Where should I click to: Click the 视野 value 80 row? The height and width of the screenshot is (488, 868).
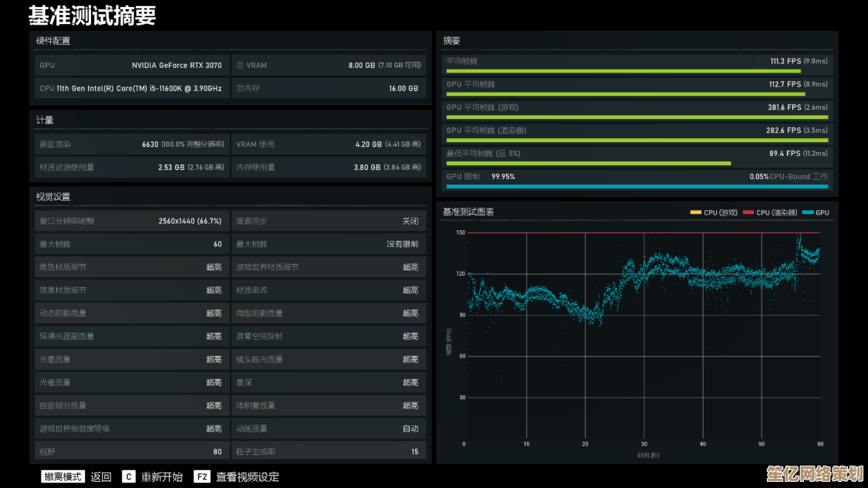[131, 452]
